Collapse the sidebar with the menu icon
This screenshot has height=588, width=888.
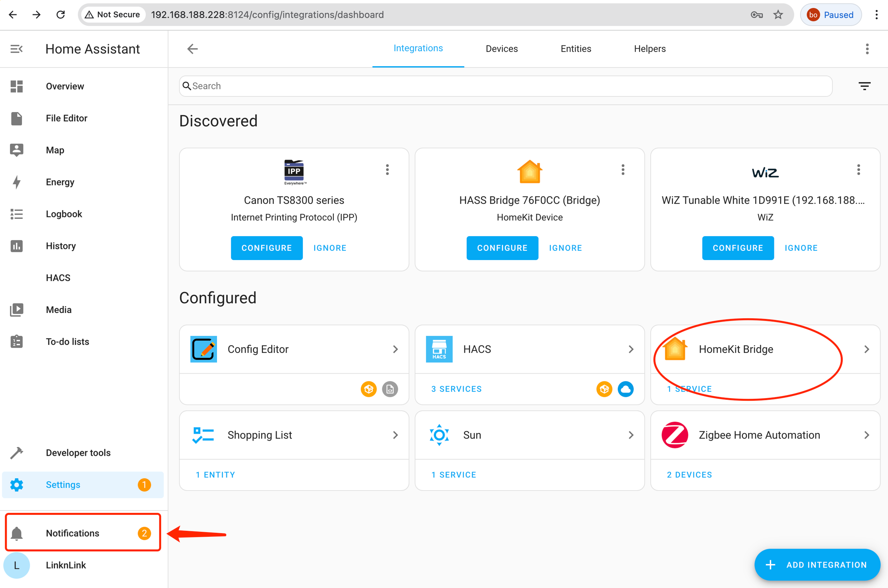click(16, 49)
